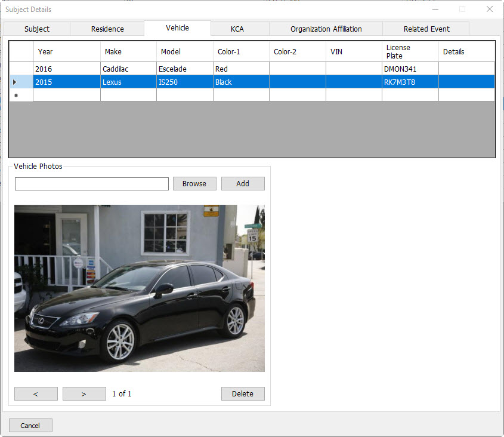Click the black Lexus photo
This screenshot has width=504, height=437.
pyautogui.click(x=139, y=288)
